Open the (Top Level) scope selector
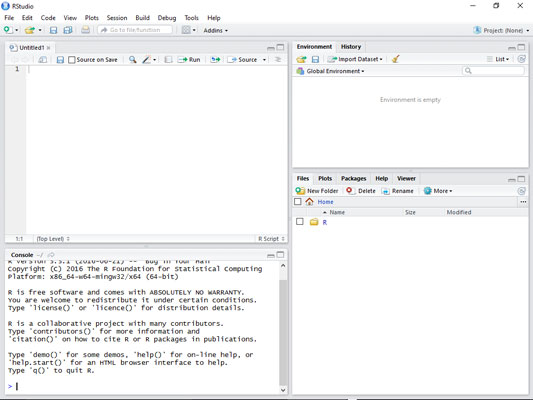The width and height of the screenshot is (533, 400). coord(53,239)
